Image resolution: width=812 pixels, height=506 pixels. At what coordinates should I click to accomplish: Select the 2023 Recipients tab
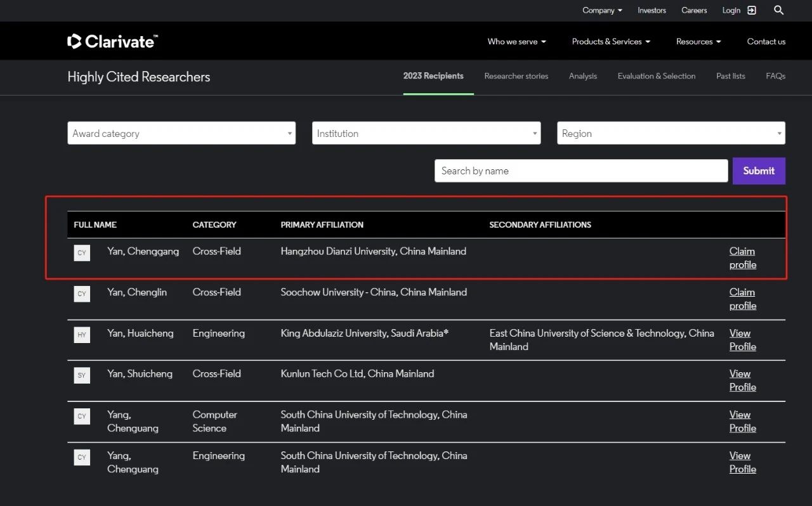[433, 76]
